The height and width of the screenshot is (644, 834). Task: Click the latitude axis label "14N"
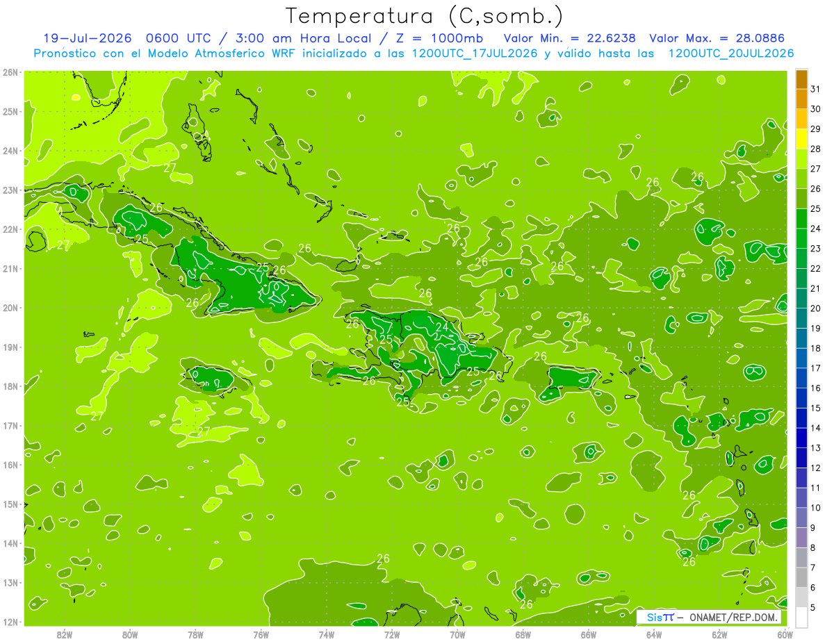click(x=10, y=543)
